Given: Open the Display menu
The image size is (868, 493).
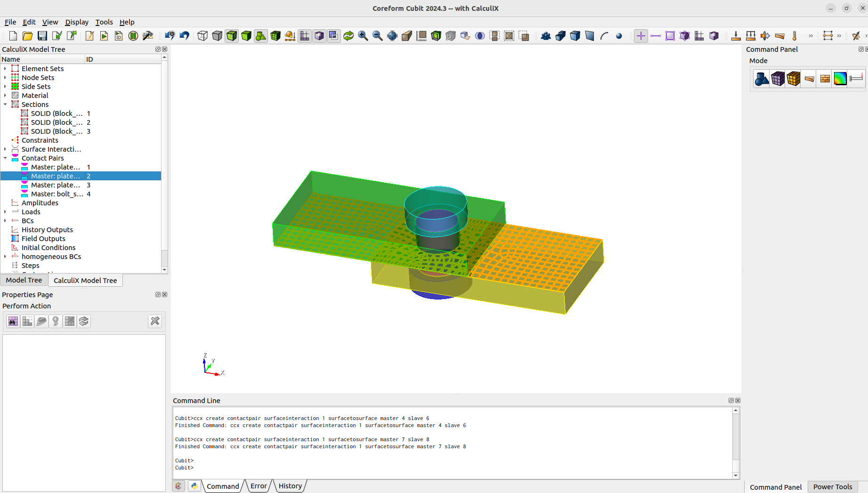Looking at the screenshot, I should click(76, 22).
